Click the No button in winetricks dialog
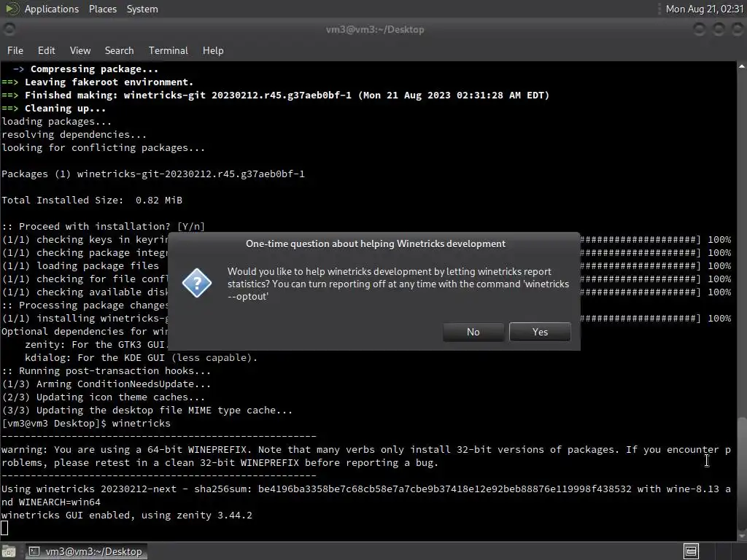The width and height of the screenshot is (747, 560). pyautogui.click(x=473, y=332)
